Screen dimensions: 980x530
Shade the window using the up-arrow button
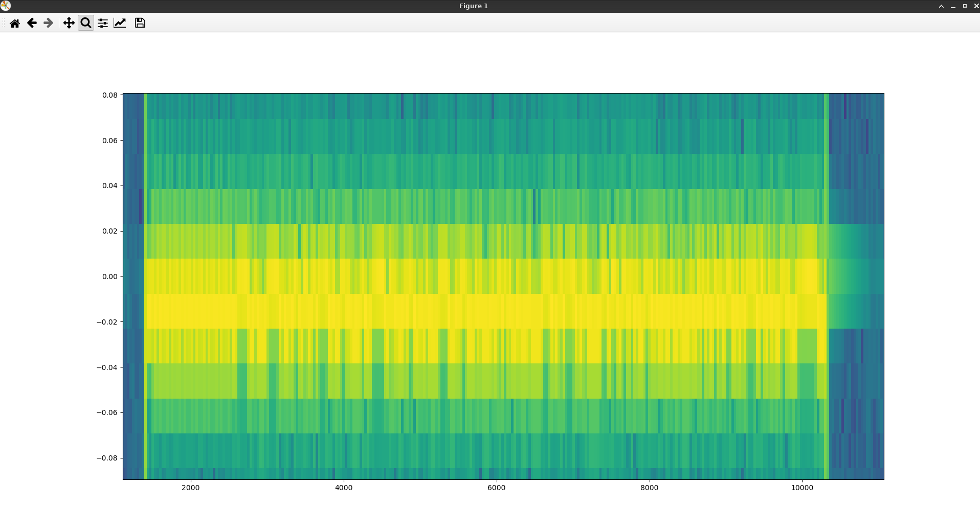[x=941, y=6]
